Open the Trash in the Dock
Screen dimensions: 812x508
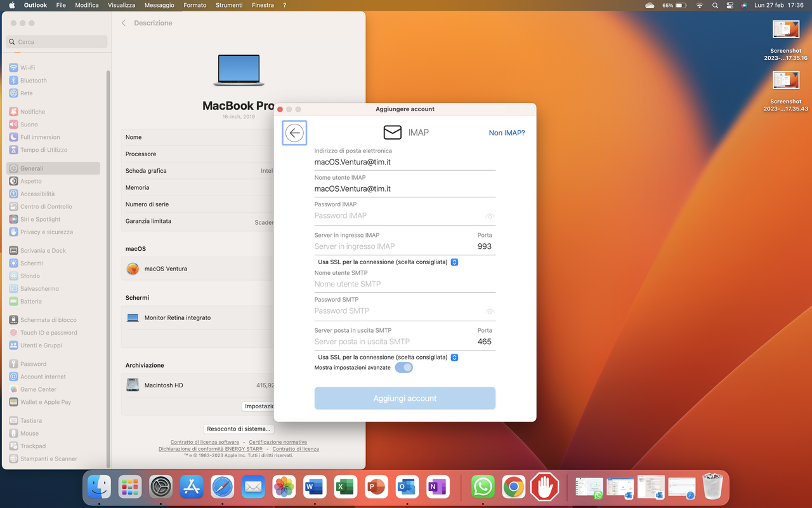(x=713, y=487)
